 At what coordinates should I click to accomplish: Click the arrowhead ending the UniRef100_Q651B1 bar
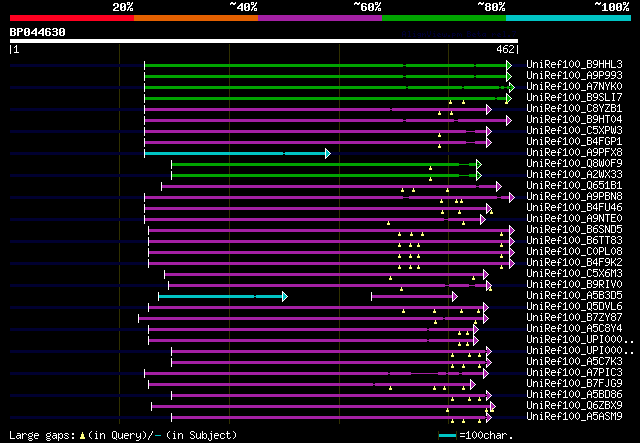[x=499, y=187]
